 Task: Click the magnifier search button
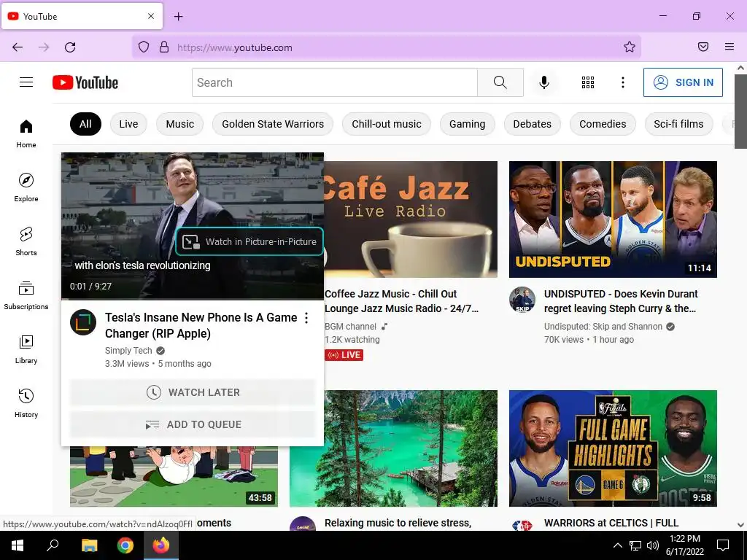tap(500, 82)
